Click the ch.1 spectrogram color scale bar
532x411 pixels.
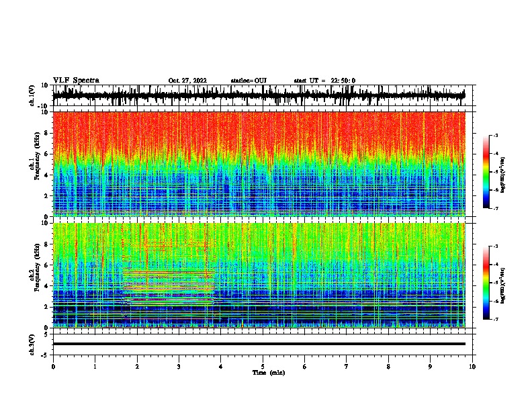pos(486,172)
